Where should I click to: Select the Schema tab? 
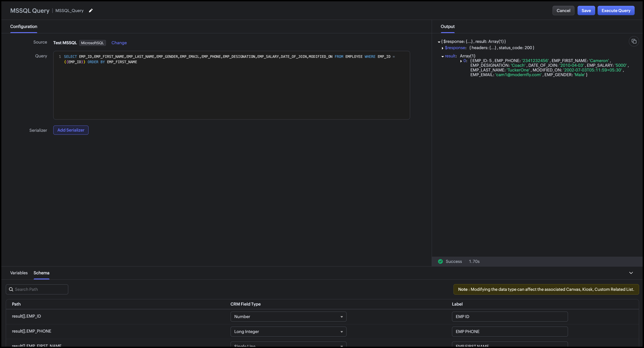41,273
